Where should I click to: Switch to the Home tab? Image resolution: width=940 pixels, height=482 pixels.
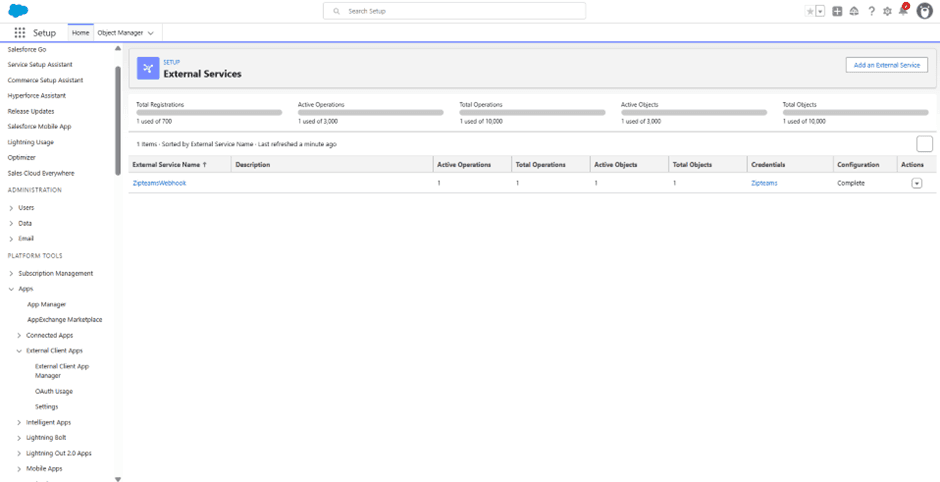pyautogui.click(x=81, y=33)
